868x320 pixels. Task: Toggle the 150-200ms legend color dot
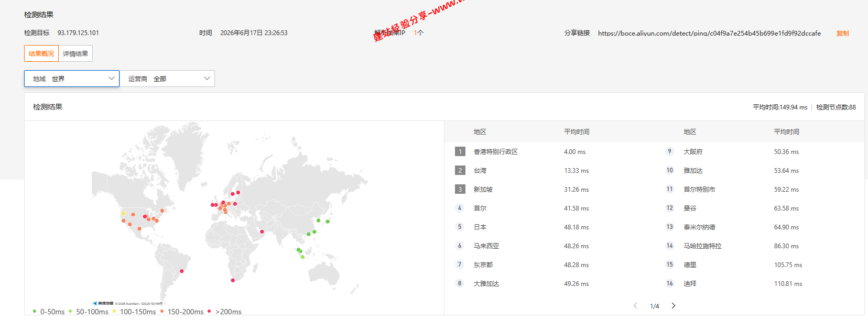162,311
